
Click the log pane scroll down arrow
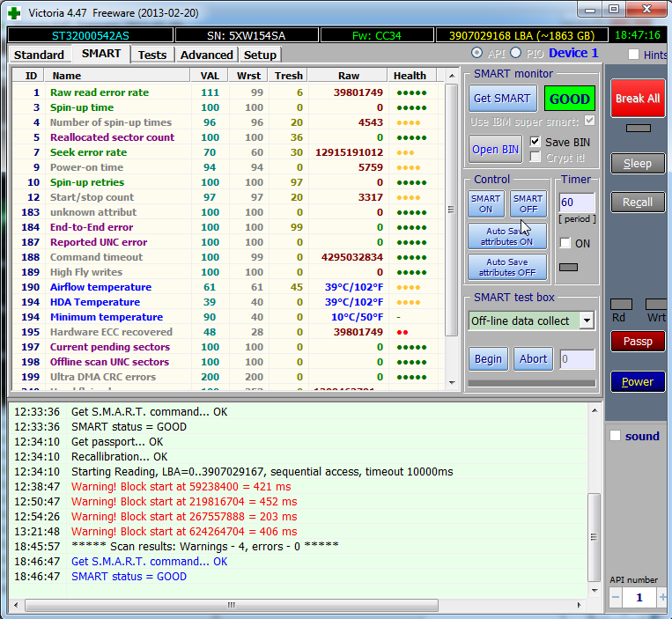594,590
